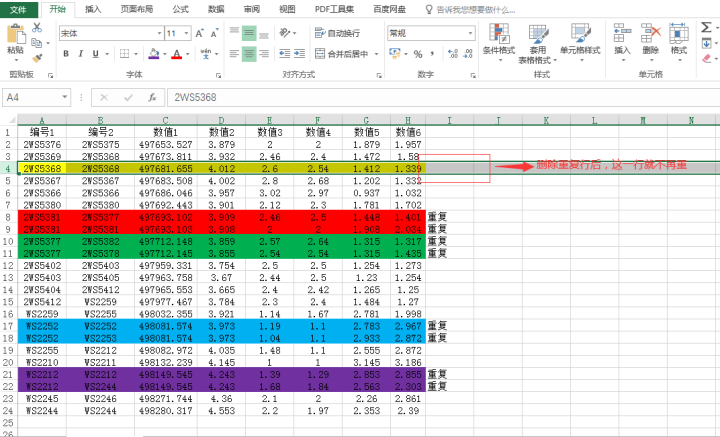Image resolution: width=720 pixels, height=437 pixels.
Task: Toggle middle vertical alignment
Action: 249,33
